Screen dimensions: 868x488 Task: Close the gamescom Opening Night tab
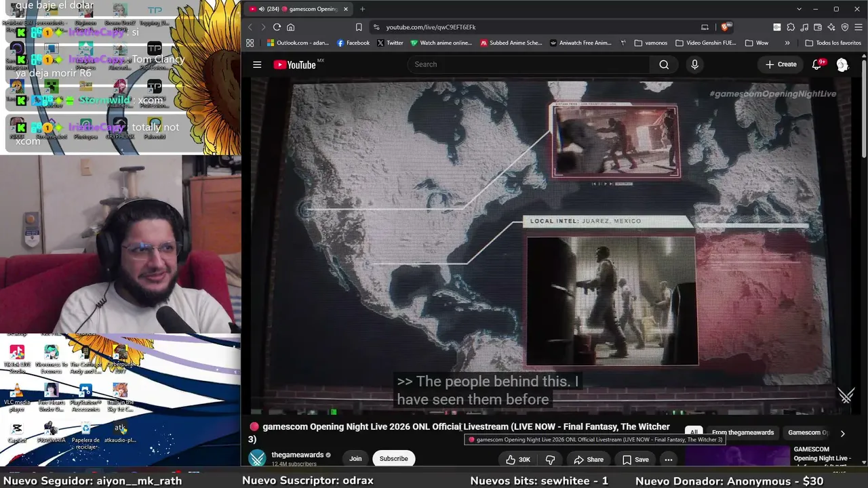[x=346, y=9]
